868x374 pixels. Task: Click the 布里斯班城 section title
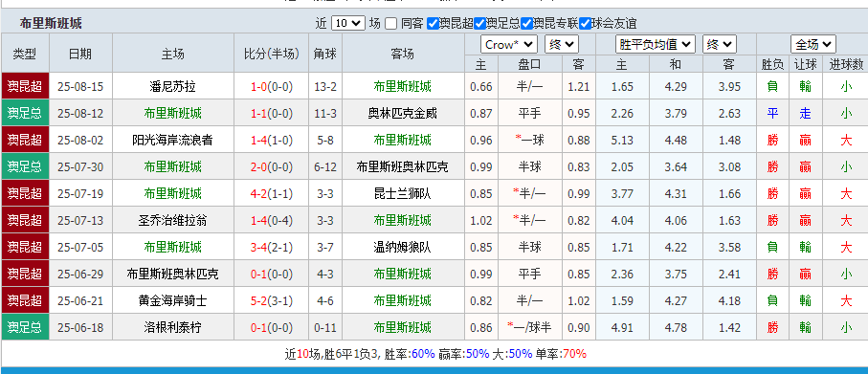[x=51, y=23]
